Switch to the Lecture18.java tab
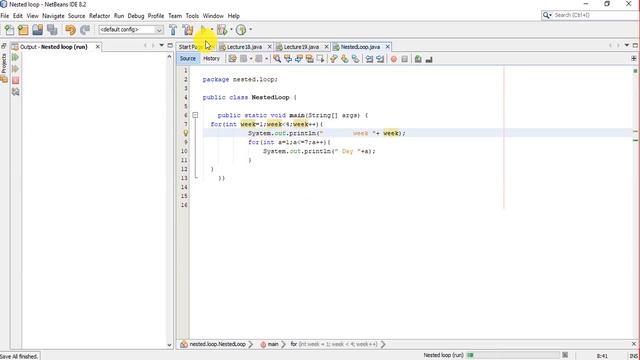The width and height of the screenshot is (640, 360). pos(244,47)
